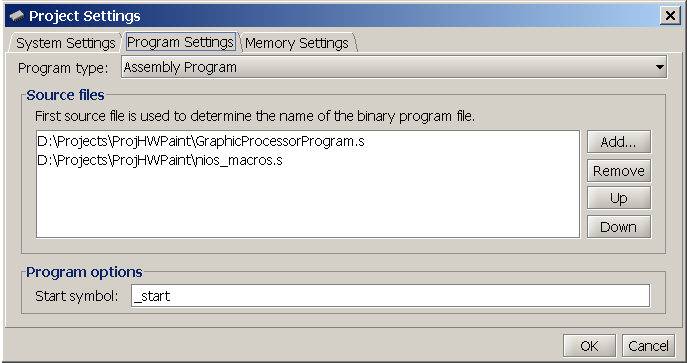Move source file Down
The height and width of the screenshot is (363, 687).
619,227
